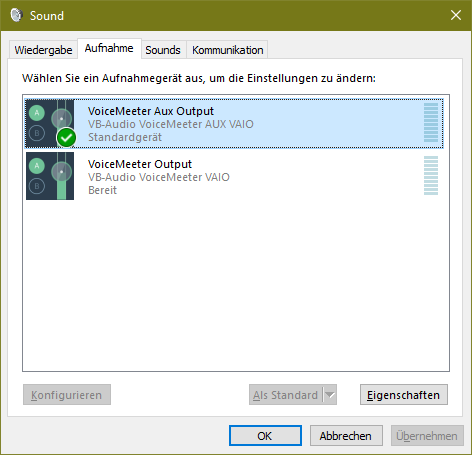Close the Sound dialog window
Viewport: 472px width, 455px height.
click(x=456, y=15)
